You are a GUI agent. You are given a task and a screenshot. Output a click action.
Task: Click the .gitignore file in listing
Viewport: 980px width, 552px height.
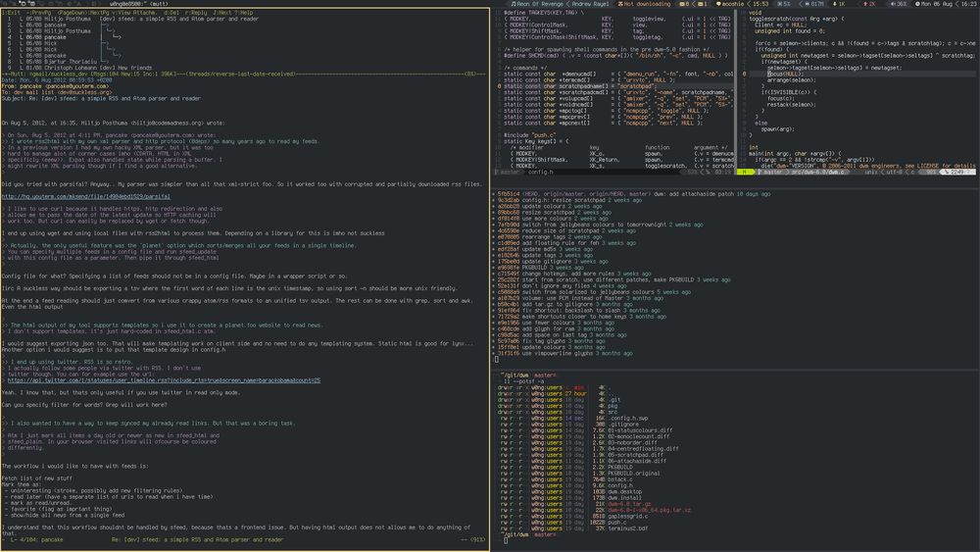(623, 424)
